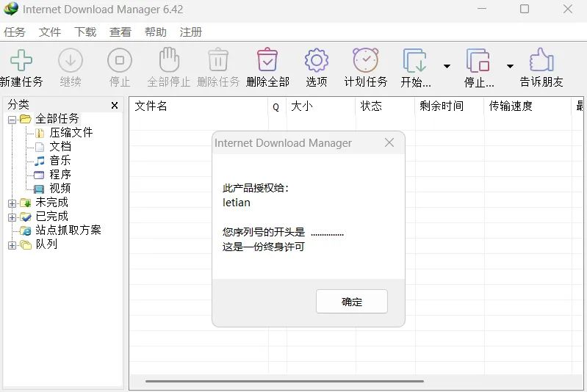This screenshot has width=587, height=392.
Task: Select 压缩文件 category label
Action: [71, 132]
